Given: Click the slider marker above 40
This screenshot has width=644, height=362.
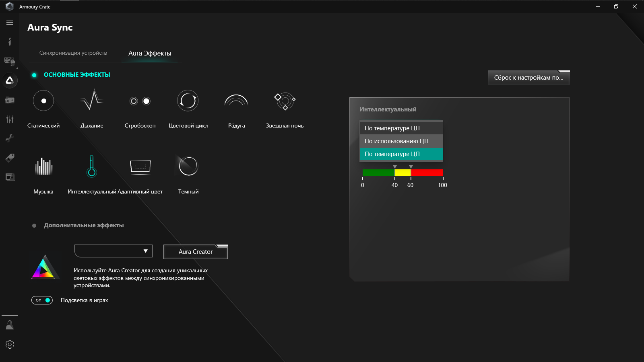Looking at the screenshot, I should point(395,167).
